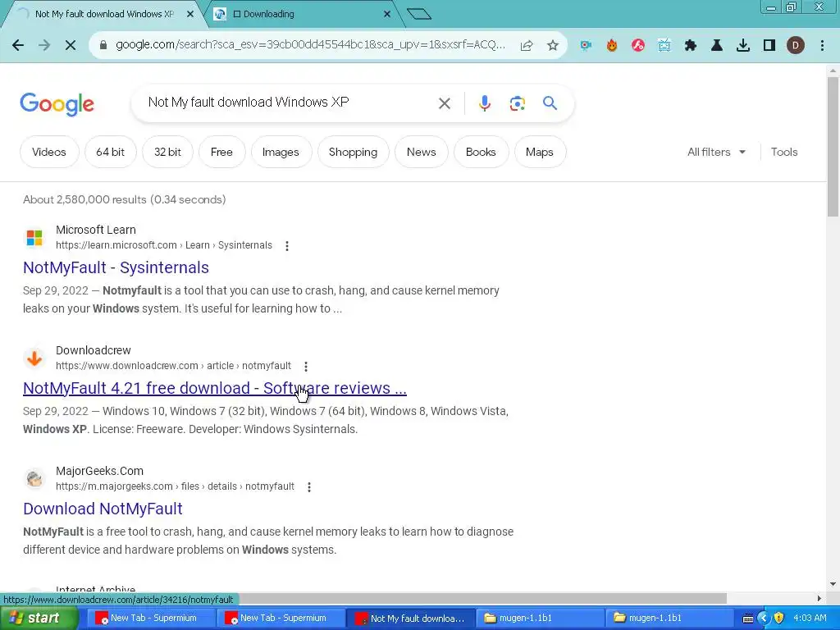Submit search with magnifier icon
This screenshot has width=840, height=630.
click(x=550, y=103)
